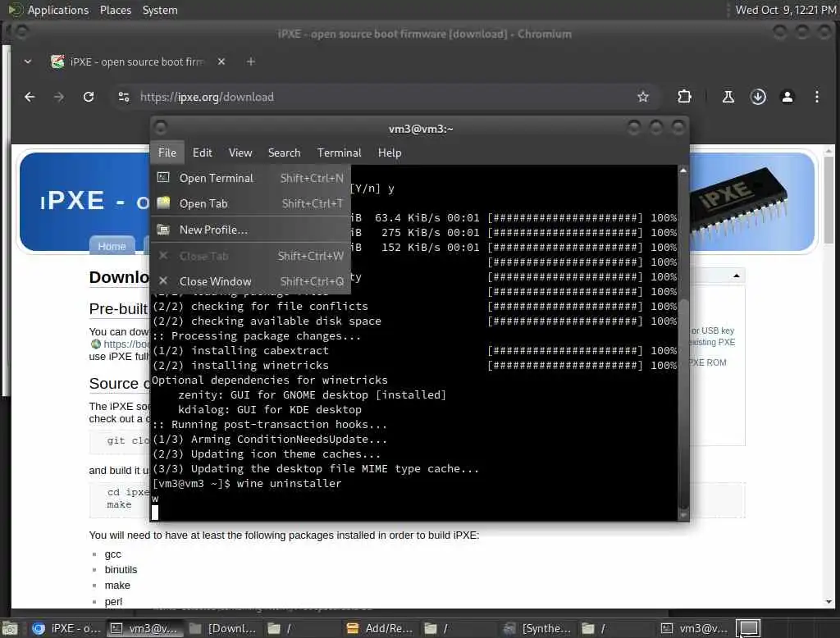Click the Chromium window menu button
Image resolution: width=840 pixels, height=638 pixels.
21,34
